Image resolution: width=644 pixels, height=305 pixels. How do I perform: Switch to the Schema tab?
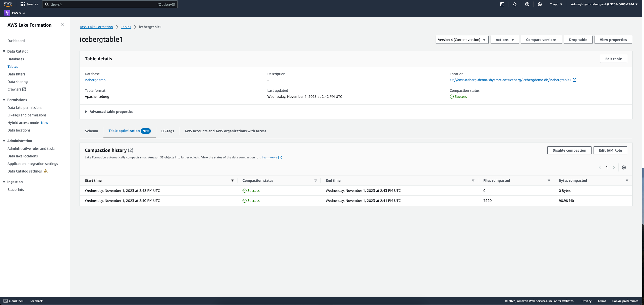click(91, 131)
